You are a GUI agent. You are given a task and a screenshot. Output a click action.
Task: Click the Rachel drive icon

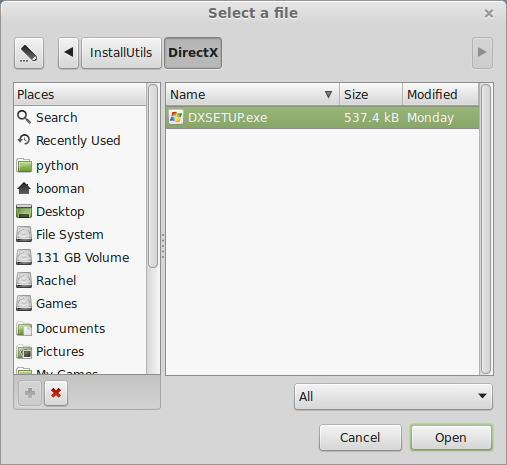click(x=24, y=280)
